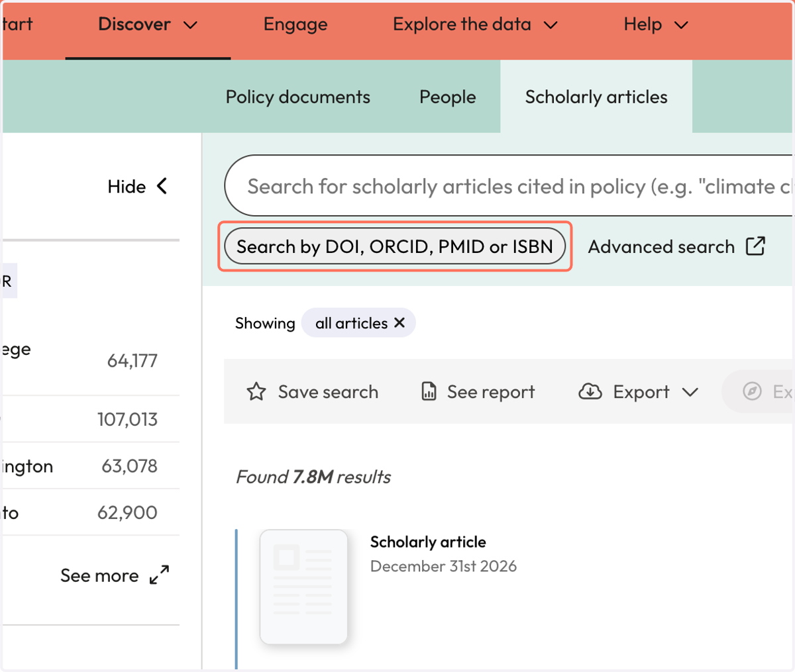Click the Advanced search external link icon
Screen dimensions: 795x672
756,246
